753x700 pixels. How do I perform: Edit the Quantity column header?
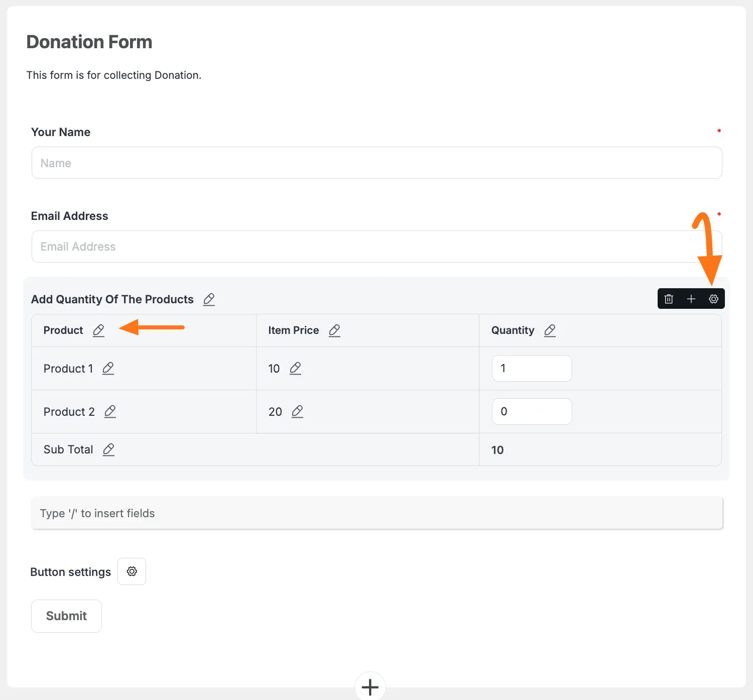[550, 330]
